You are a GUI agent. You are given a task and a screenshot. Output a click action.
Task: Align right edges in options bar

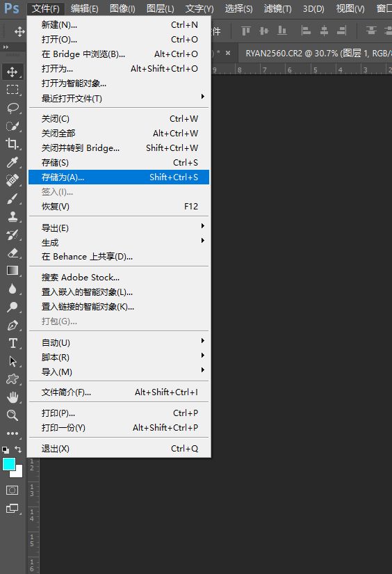pyautogui.click(x=341, y=31)
